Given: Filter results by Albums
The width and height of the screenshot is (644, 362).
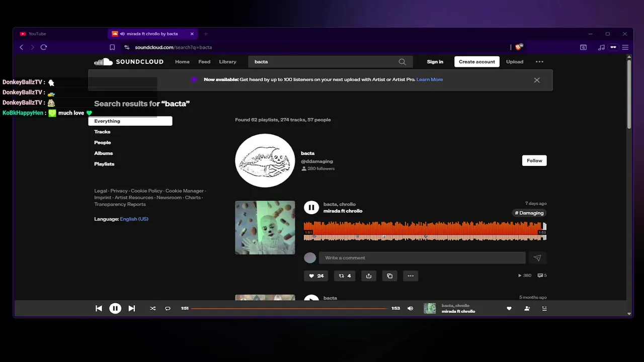Looking at the screenshot, I should click(103, 153).
